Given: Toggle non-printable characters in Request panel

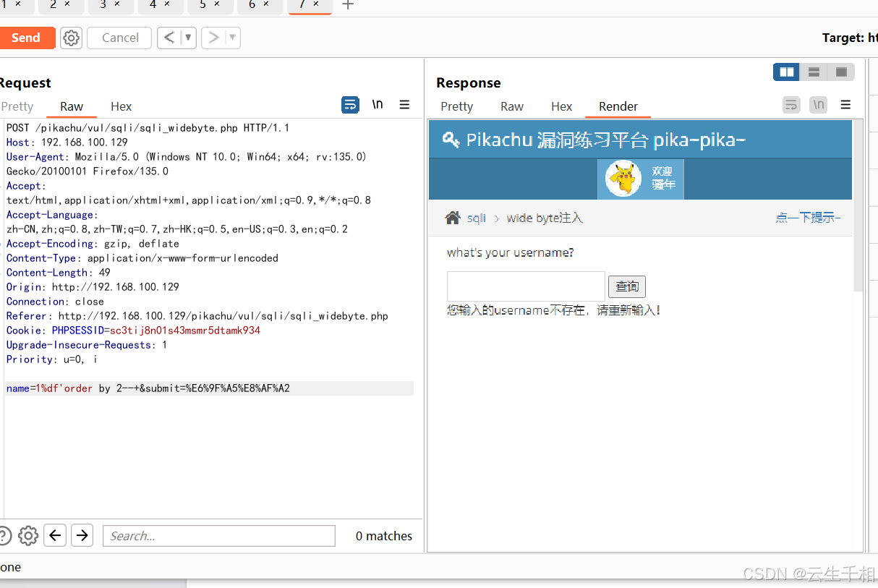Looking at the screenshot, I should pyautogui.click(x=378, y=105).
